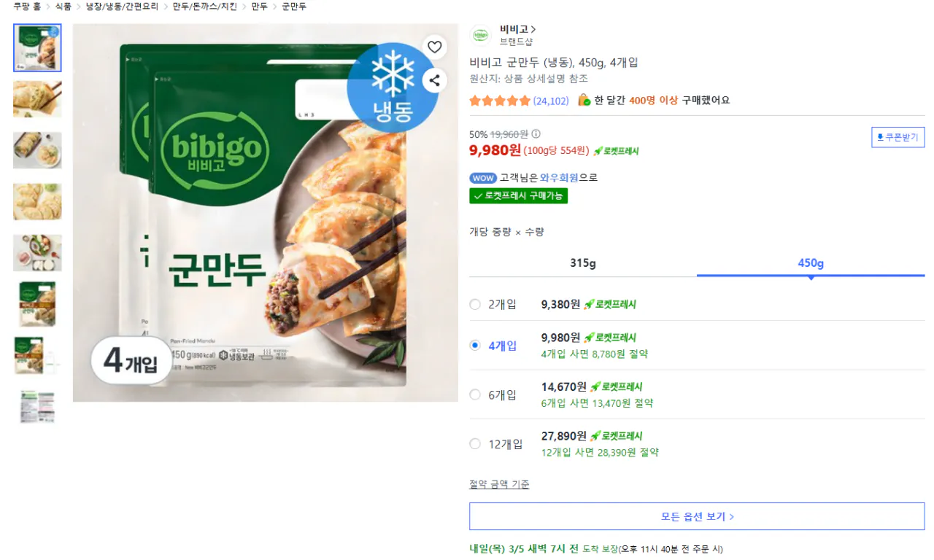The image size is (934, 560).
Task: Click the heart icon to add to wishlist
Action: [434, 47]
